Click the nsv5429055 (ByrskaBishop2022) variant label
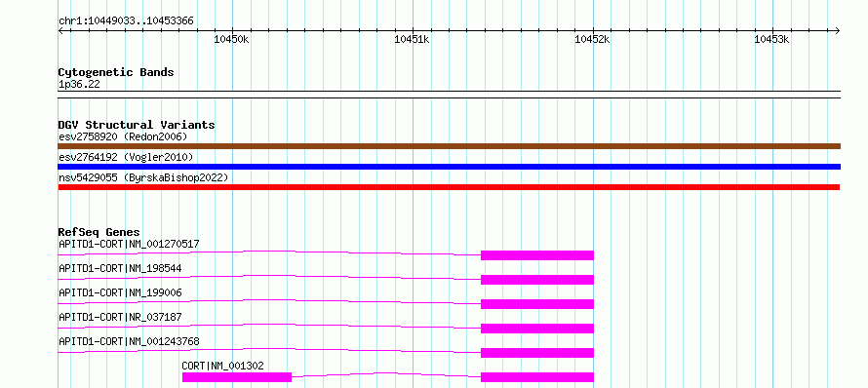This screenshot has height=388, width=868. pos(143,177)
